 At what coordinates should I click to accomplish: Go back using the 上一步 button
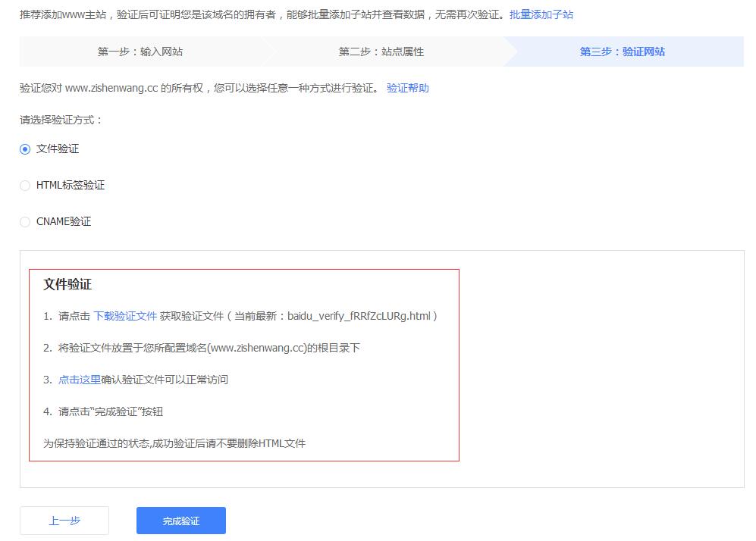pos(64,520)
